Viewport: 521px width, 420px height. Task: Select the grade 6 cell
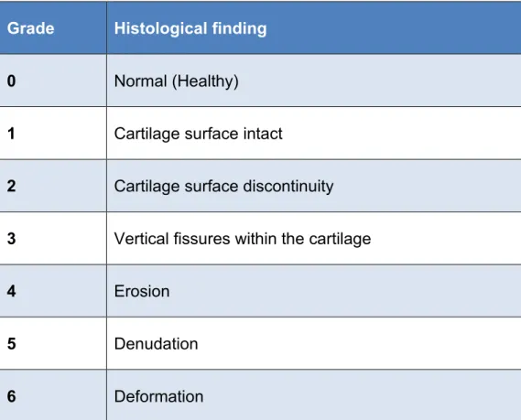tap(53, 395)
